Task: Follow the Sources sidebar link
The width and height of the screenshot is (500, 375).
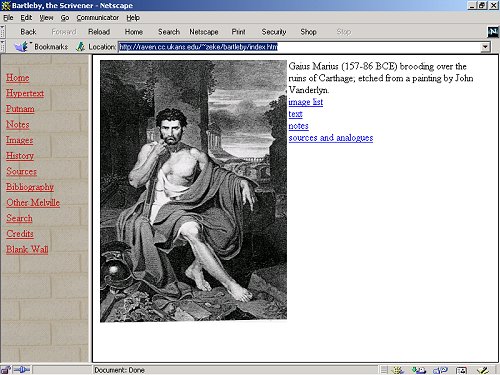Action: click(x=21, y=171)
